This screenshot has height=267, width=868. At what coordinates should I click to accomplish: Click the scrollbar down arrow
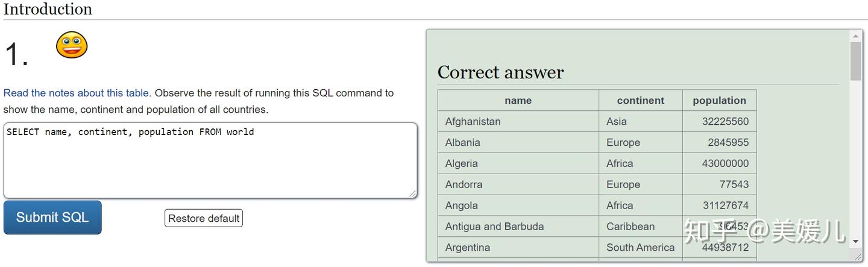(x=856, y=240)
